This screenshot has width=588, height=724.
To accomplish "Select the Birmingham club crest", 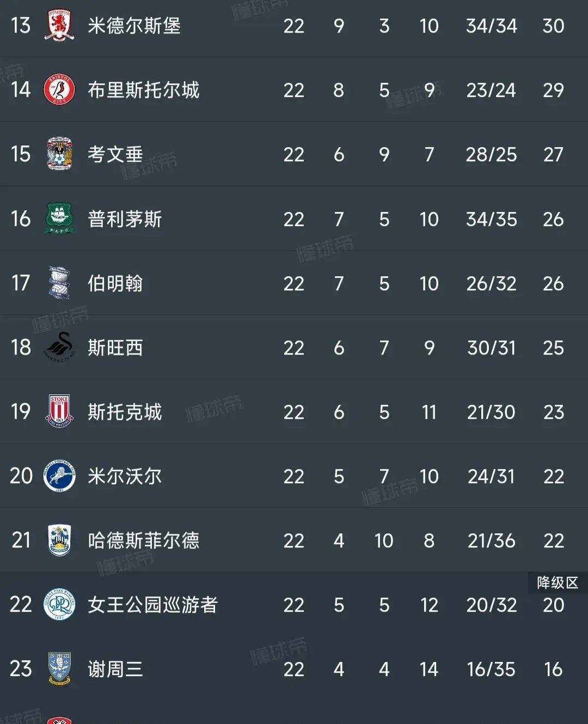I will (60, 283).
